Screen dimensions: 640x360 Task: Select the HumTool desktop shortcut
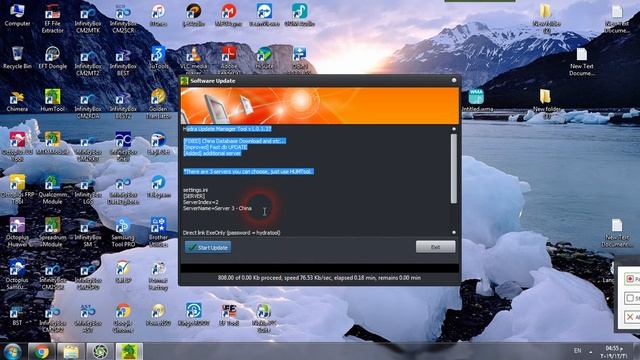(x=52, y=100)
